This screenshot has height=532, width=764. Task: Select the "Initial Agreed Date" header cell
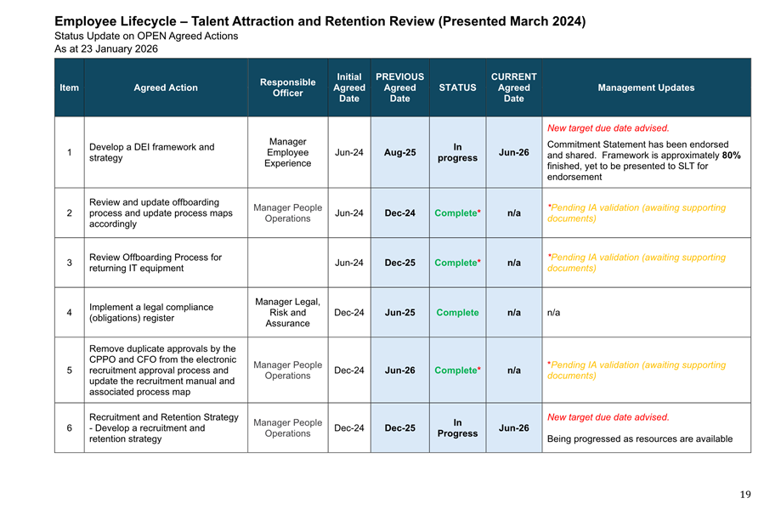pos(348,88)
